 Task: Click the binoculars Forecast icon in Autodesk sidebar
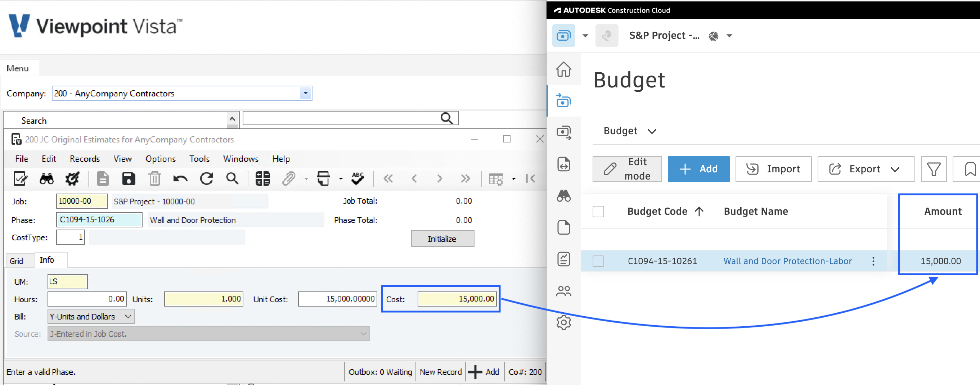pyautogui.click(x=563, y=196)
